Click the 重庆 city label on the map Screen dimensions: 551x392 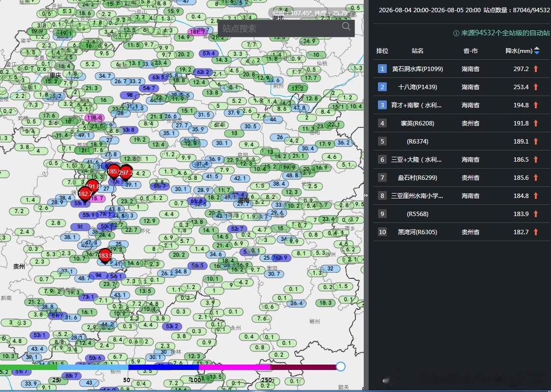pos(55,75)
